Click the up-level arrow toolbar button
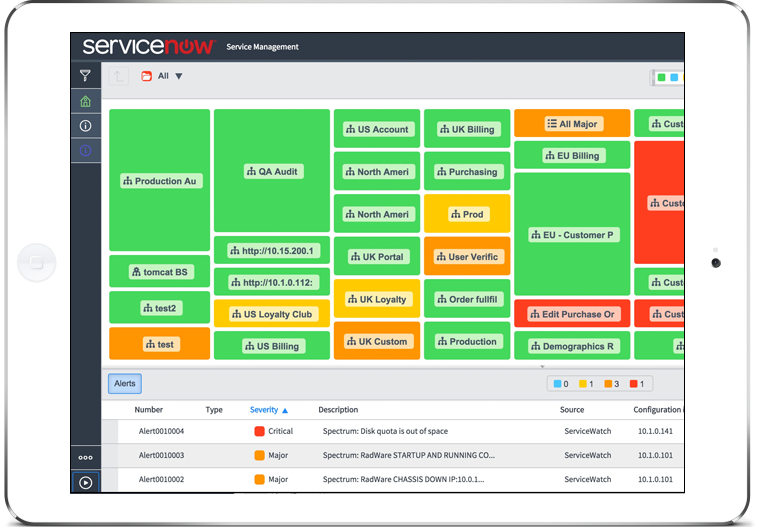 tap(119, 76)
